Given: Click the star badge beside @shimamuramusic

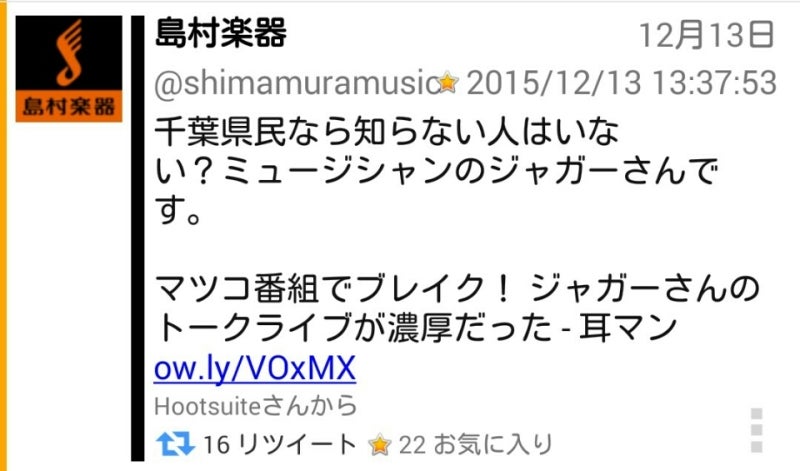Looking at the screenshot, I should click(x=448, y=82).
